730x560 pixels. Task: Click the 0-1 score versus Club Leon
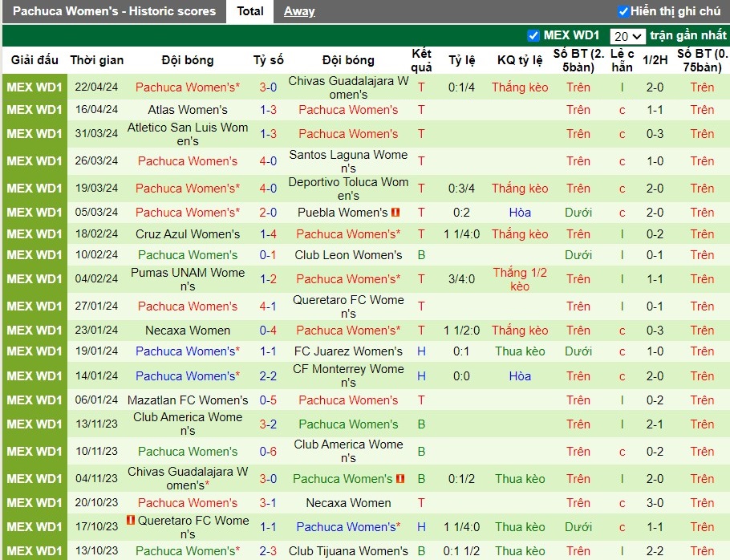tap(268, 255)
